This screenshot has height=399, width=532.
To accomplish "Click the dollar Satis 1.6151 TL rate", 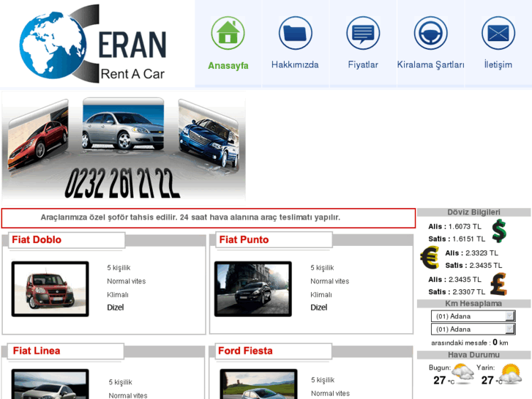I will click(x=457, y=239).
